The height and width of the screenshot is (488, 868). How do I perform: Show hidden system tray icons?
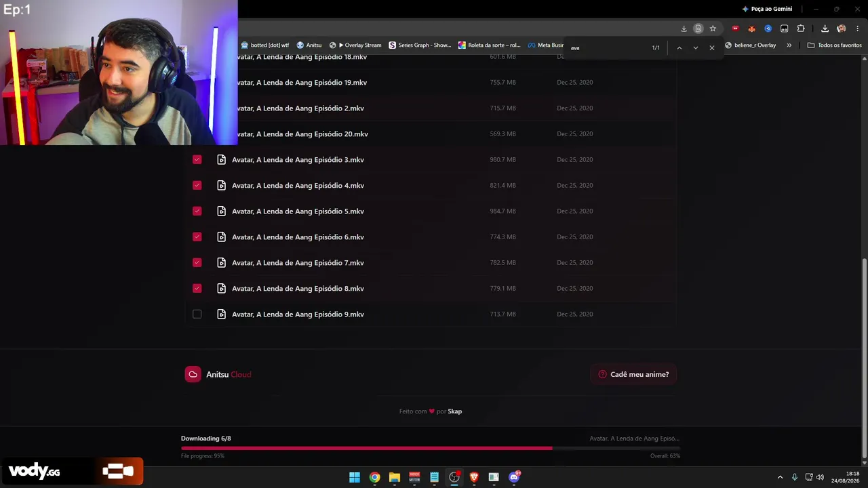click(x=780, y=477)
